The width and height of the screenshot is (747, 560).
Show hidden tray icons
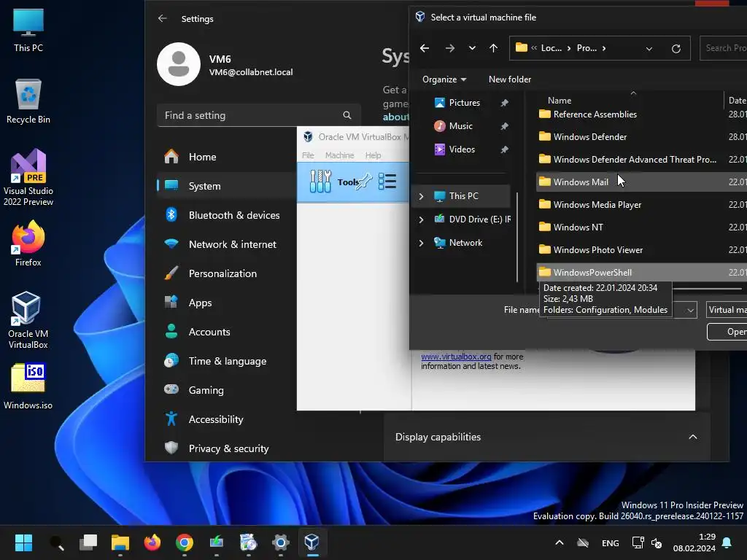(560, 542)
